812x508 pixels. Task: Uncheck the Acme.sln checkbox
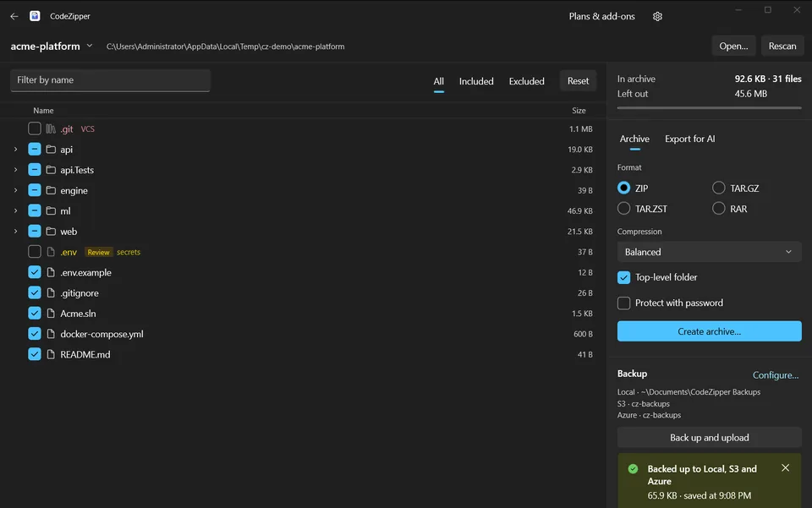pyautogui.click(x=34, y=314)
